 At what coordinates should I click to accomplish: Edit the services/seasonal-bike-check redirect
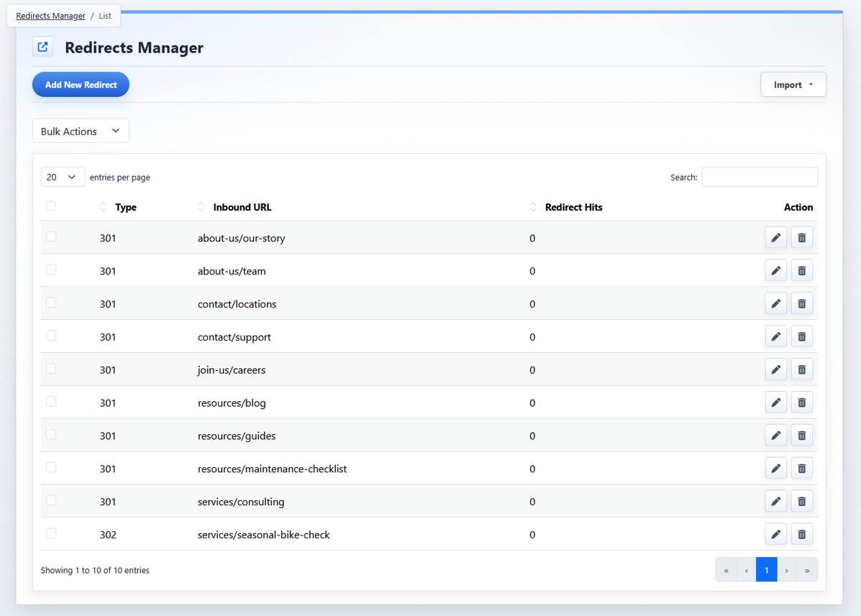click(x=776, y=534)
